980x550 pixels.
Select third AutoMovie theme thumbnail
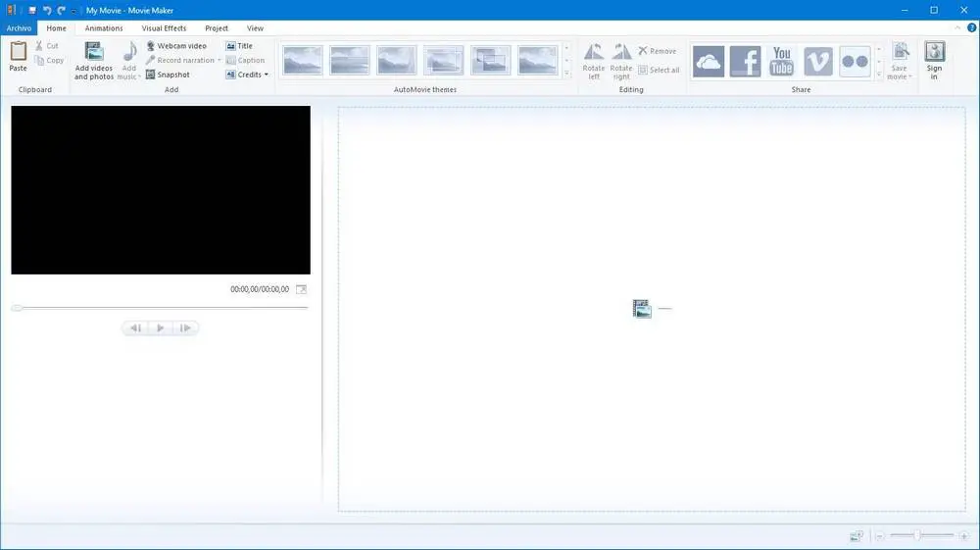tap(396, 61)
